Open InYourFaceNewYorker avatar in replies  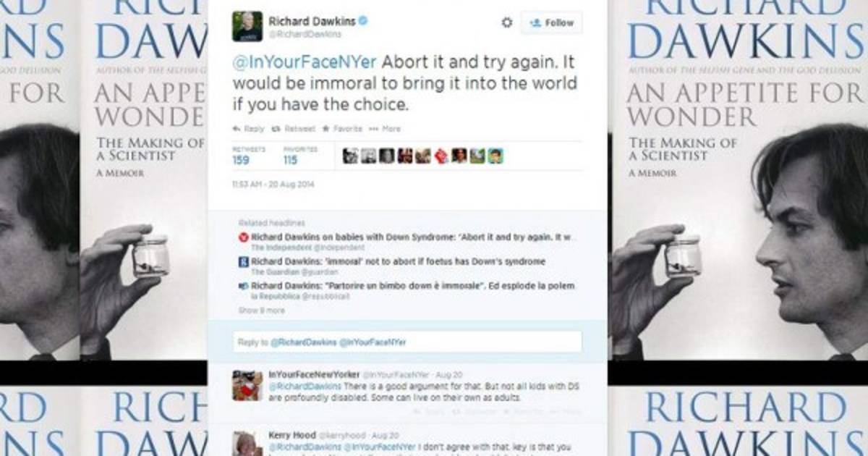click(247, 385)
